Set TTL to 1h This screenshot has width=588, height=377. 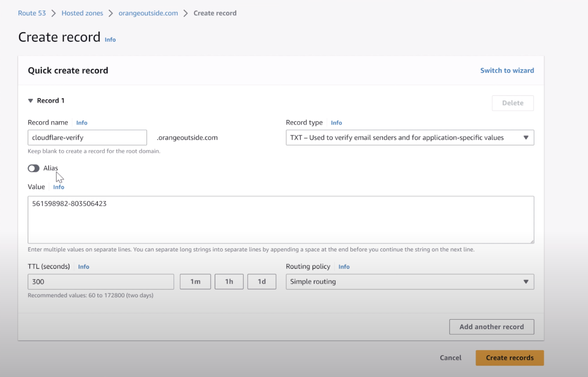pos(229,282)
